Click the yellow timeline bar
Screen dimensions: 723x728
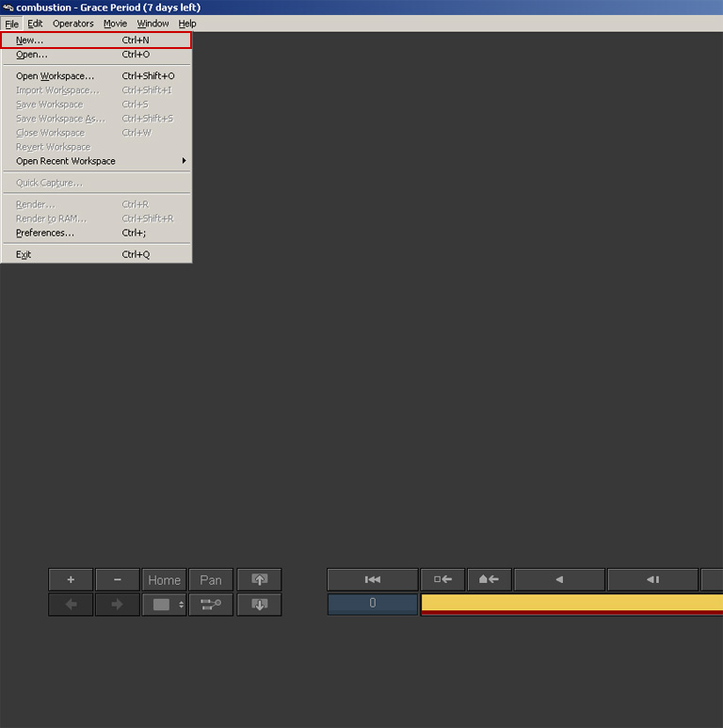pyautogui.click(x=571, y=603)
